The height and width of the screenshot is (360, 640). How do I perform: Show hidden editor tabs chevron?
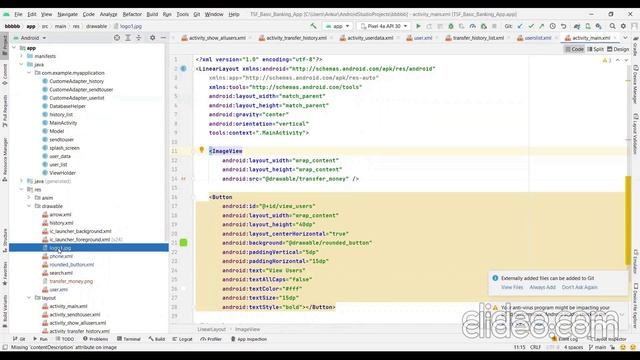click(x=625, y=38)
